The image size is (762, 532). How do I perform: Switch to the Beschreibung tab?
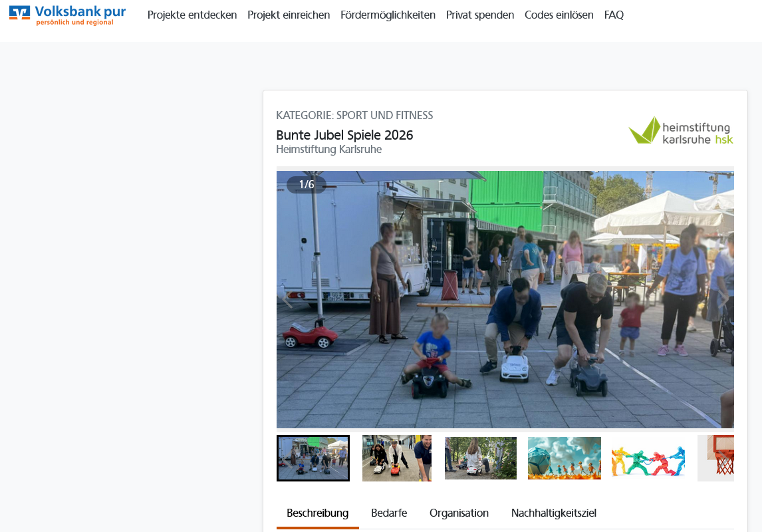tap(317, 513)
